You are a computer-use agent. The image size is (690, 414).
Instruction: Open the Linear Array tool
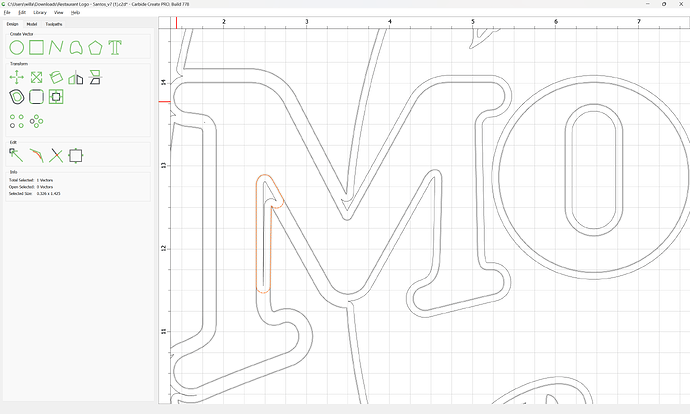click(x=17, y=121)
